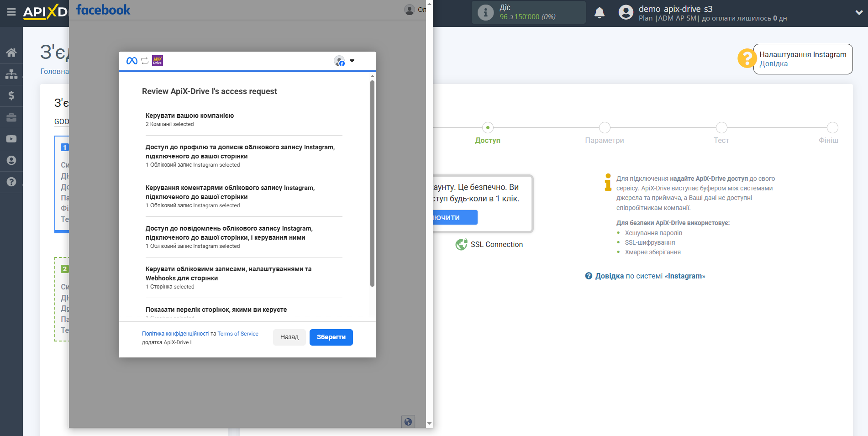Click the Meta logo in the dialog
Viewport: 868px width, 436px height.
[132, 61]
